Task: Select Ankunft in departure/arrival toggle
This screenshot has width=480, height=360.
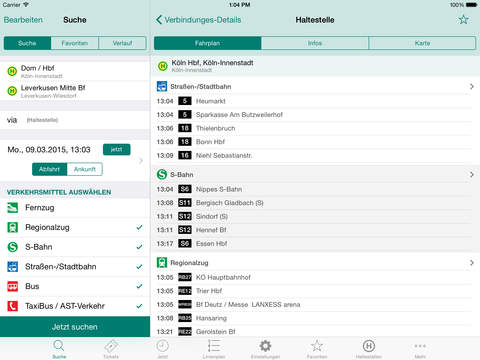Action: pos(85,169)
